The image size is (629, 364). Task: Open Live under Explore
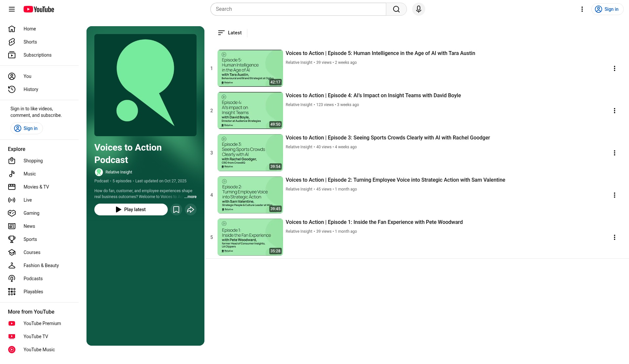click(39, 200)
